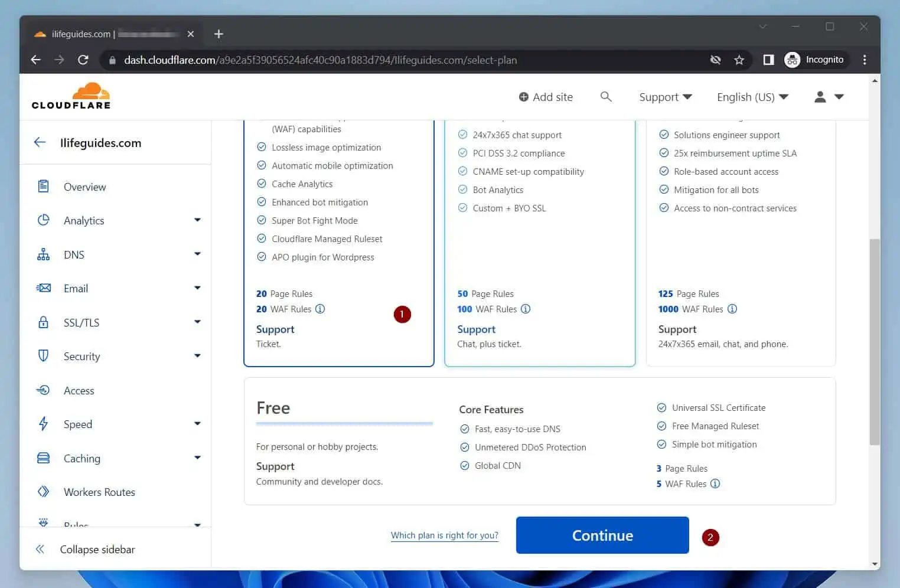The width and height of the screenshot is (900, 588).
Task: Click the scrollbar up arrow
Action: coord(875,80)
